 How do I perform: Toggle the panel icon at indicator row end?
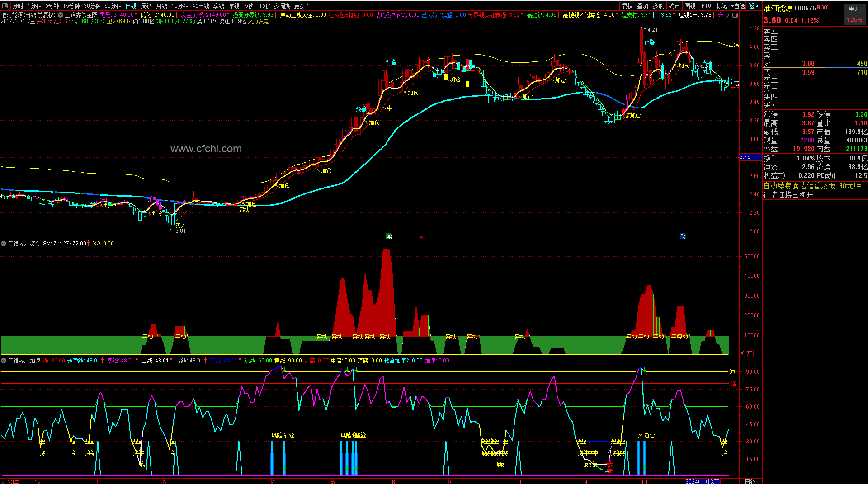click(735, 15)
